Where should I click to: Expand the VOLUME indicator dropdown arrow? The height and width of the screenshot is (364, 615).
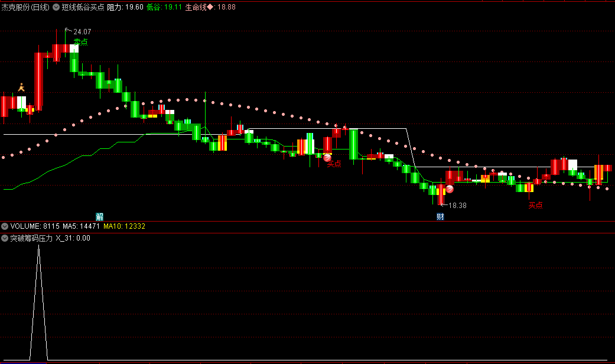click(x=5, y=226)
